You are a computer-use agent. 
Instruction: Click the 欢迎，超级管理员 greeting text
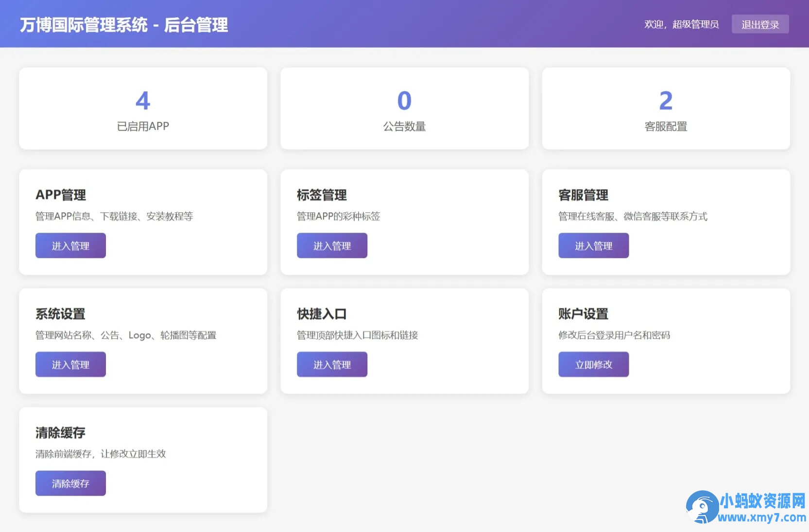681,24
